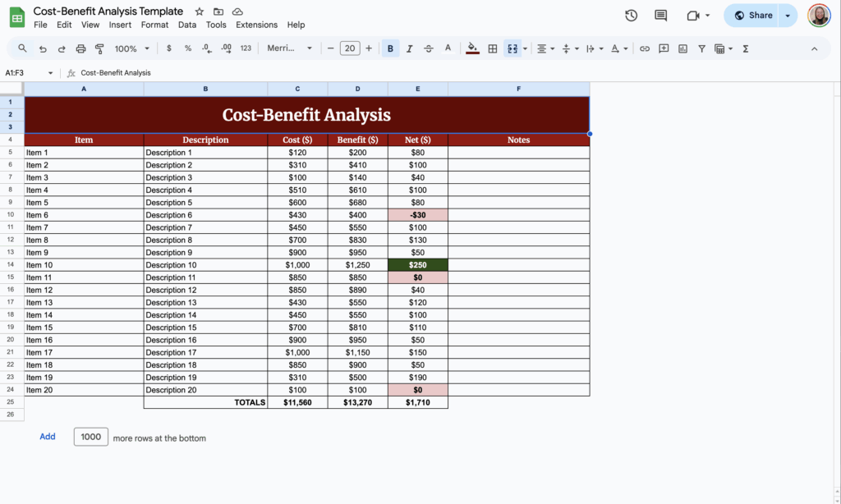The height and width of the screenshot is (504, 841).
Task: Select the currency format icon
Action: point(169,48)
